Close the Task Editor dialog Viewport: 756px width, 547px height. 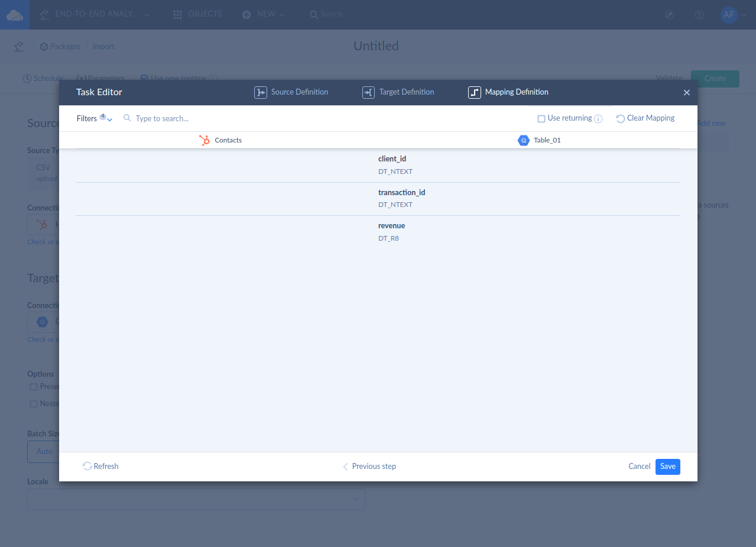point(687,93)
